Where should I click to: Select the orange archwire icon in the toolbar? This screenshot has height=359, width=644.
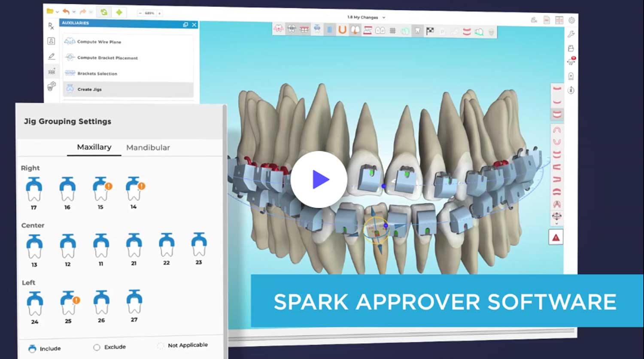tap(342, 29)
